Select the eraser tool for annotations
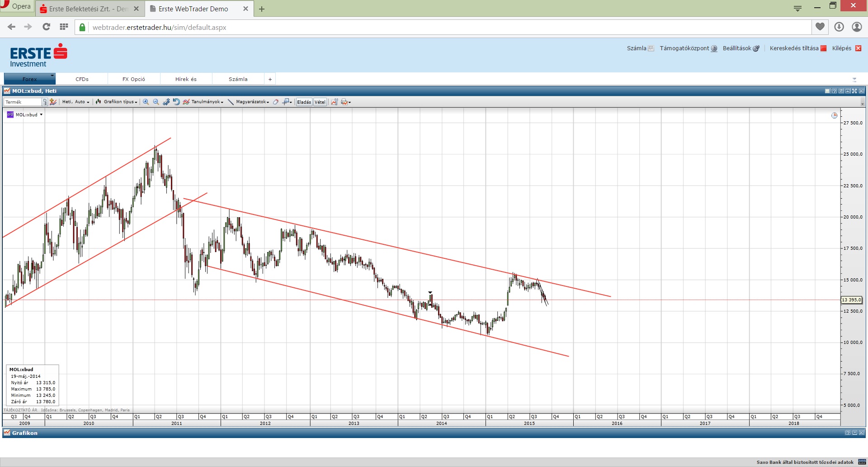Viewport: 868px width, 467px height. click(276, 102)
